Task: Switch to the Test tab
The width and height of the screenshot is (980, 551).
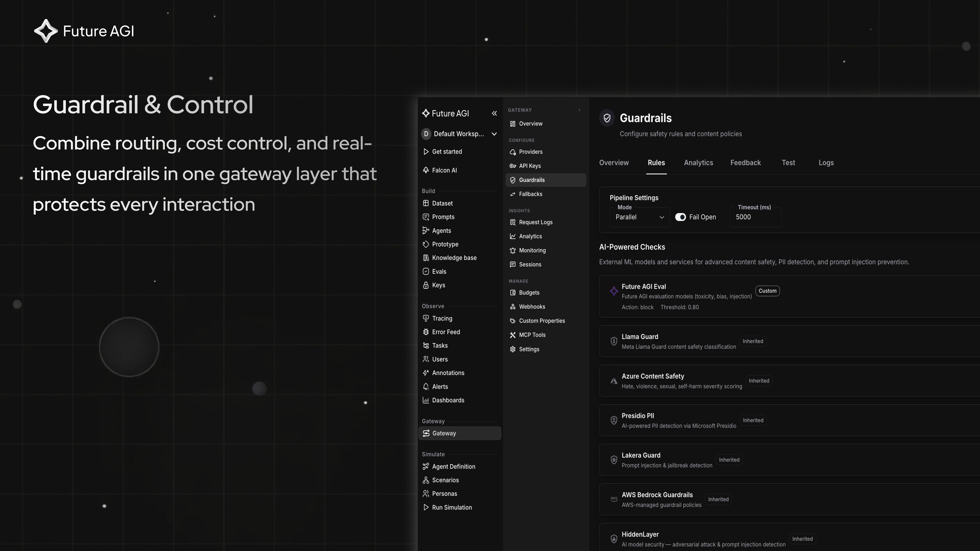Action: point(788,163)
